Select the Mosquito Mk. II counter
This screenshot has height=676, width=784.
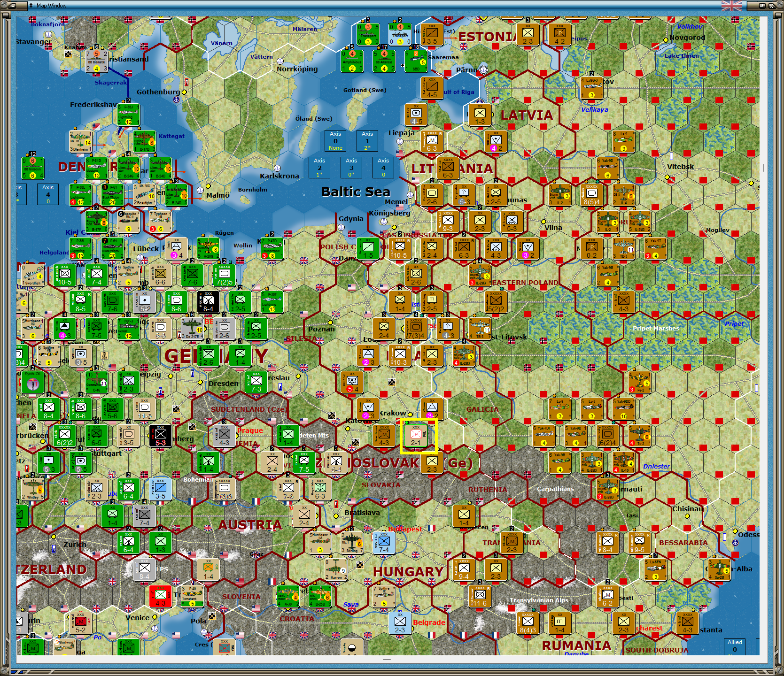point(128,222)
